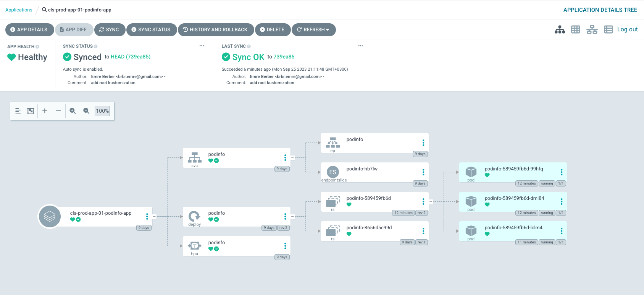Collapse children of the podinfo svc node

(293, 158)
